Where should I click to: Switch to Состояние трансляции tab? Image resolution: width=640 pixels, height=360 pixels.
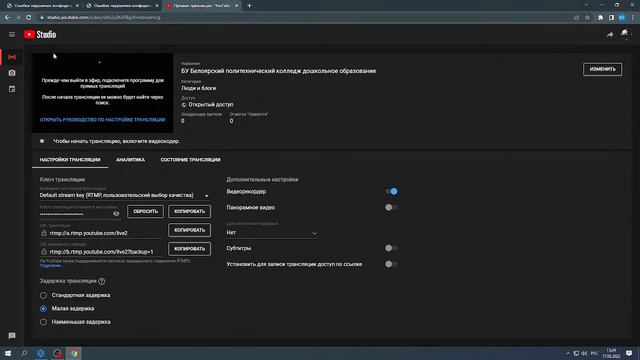[x=190, y=160]
